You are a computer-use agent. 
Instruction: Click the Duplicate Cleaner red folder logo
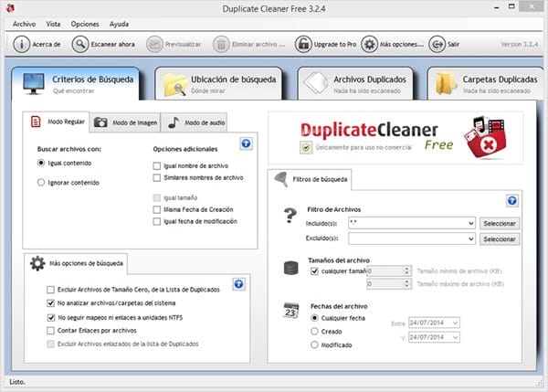[x=485, y=138]
